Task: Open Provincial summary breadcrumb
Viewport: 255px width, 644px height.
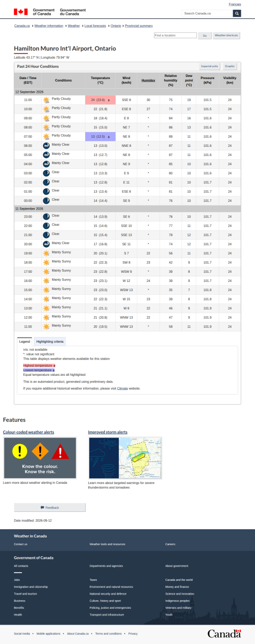Action: coord(139,25)
